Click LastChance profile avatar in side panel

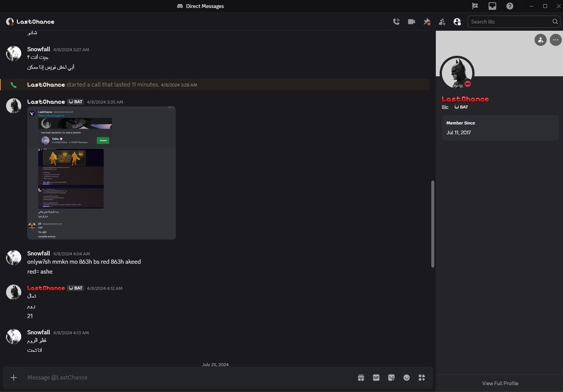click(456, 73)
